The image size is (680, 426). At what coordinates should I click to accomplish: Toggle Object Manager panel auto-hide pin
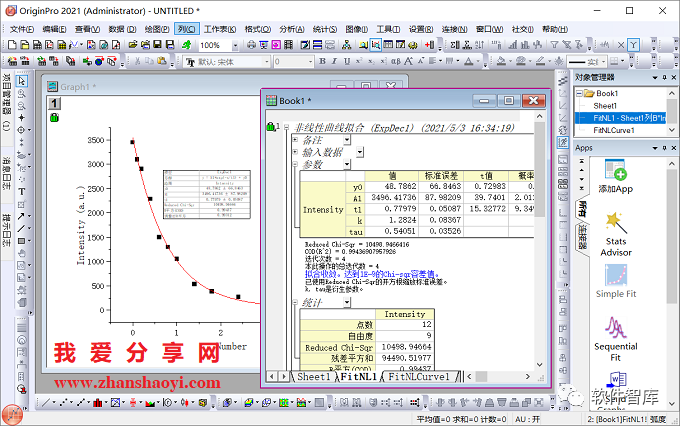coord(664,77)
